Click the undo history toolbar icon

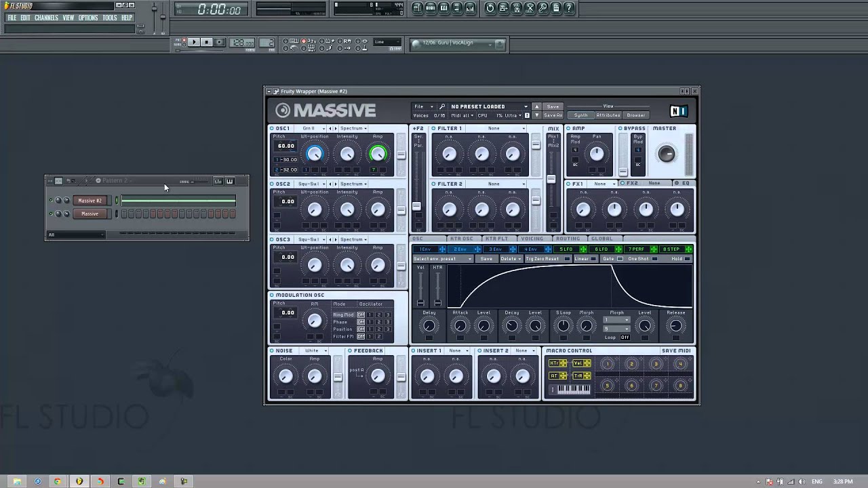click(x=490, y=8)
